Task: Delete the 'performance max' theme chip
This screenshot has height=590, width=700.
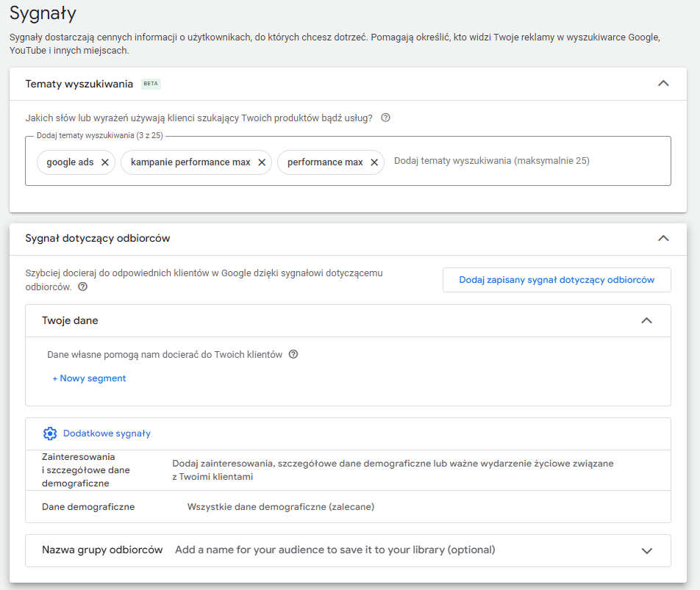Action: coord(374,162)
